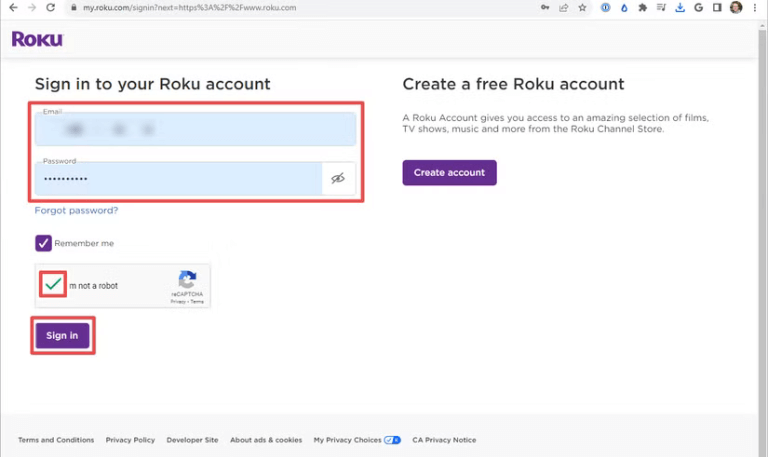Image resolution: width=768 pixels, height=457 pixels.
Task: Click into the Password field
Action: tap(178, 179)
